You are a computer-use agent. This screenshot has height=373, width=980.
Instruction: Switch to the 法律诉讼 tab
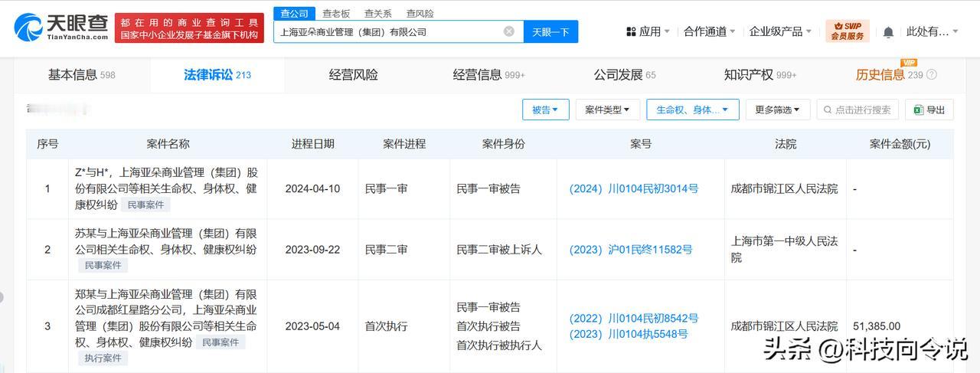point(217,74)
